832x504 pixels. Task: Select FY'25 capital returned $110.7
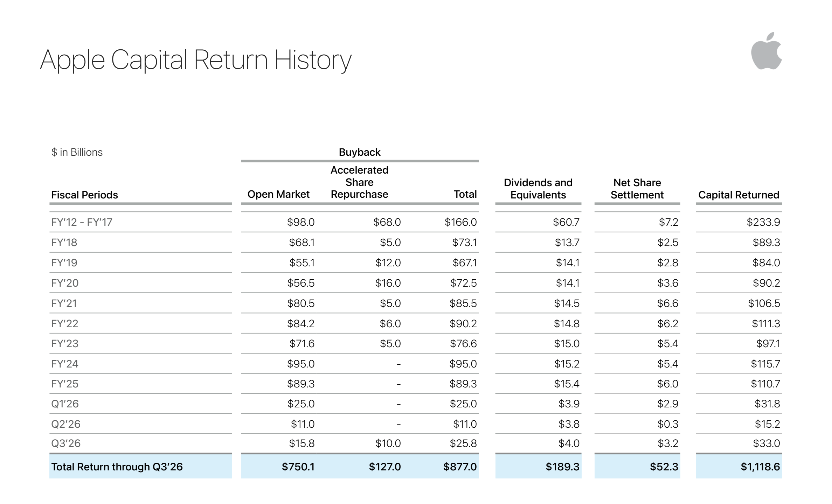coord(765,384)
